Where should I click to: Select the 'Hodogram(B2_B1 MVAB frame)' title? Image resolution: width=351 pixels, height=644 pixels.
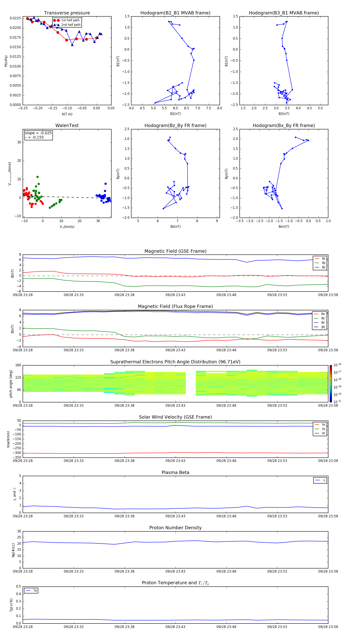(x=175, y=13)
